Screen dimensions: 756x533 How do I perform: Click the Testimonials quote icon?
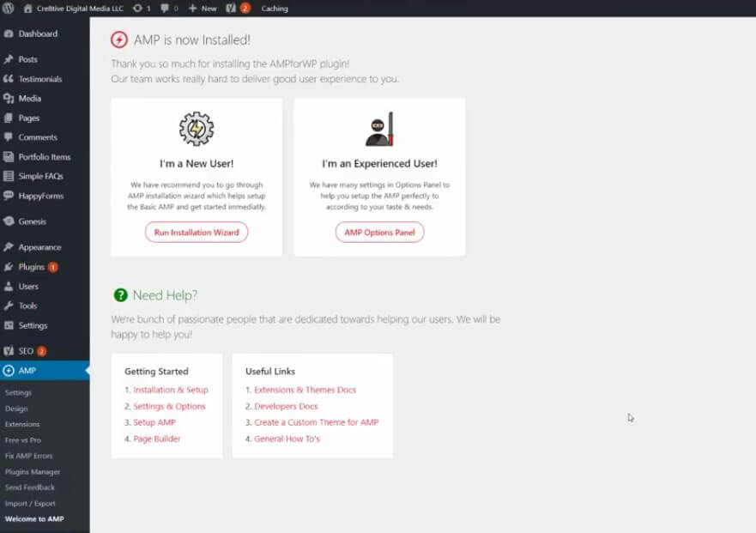click(x=9, y=79)
